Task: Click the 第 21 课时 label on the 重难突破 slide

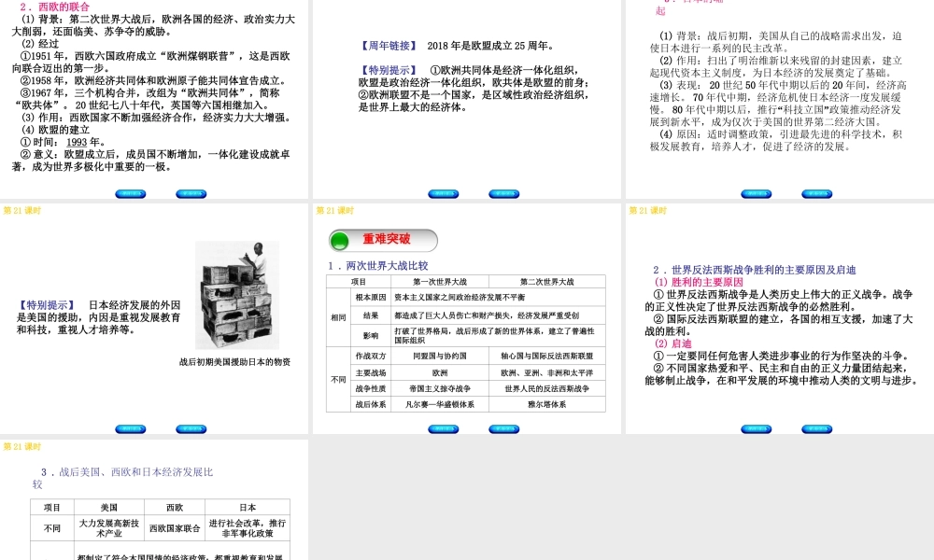Action: (x=334, y=211)
